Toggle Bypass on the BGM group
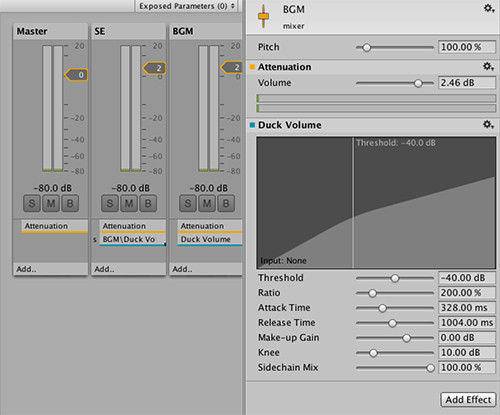 coord(226,203)
